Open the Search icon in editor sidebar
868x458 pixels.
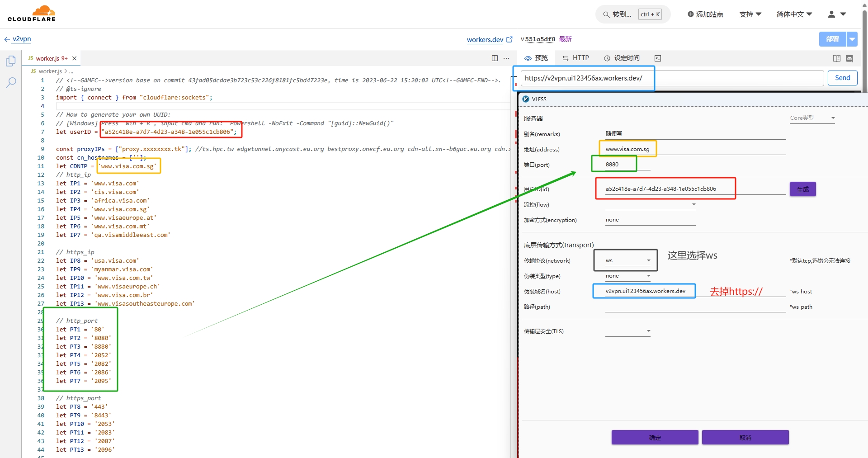[11, 82]
